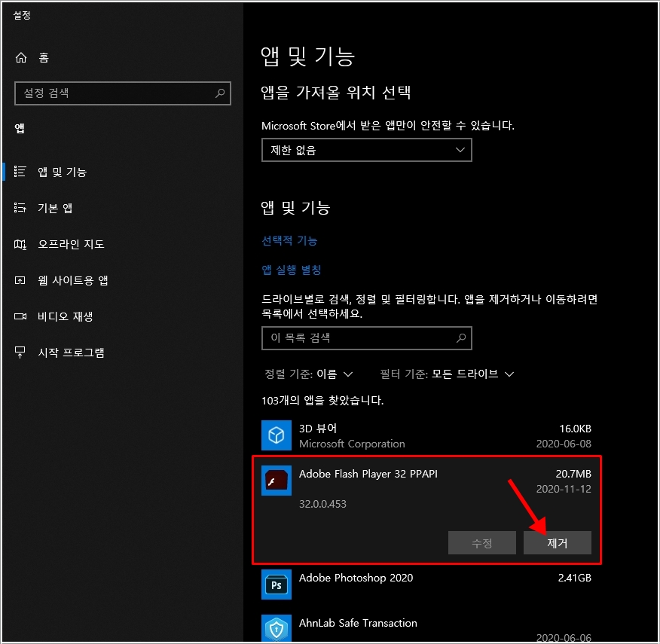
Task: Click the 앱 및 기능 list icon in sidebar
Action: [20, 171]
